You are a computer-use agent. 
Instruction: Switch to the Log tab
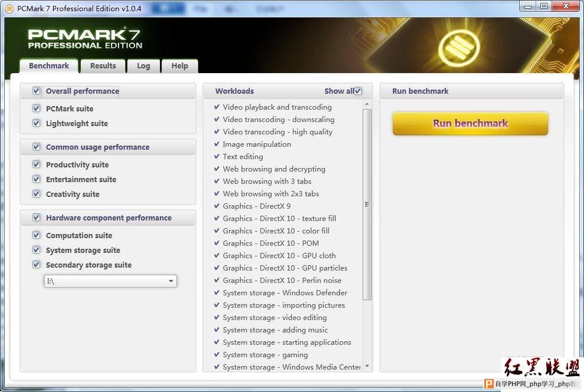(143, 66)
